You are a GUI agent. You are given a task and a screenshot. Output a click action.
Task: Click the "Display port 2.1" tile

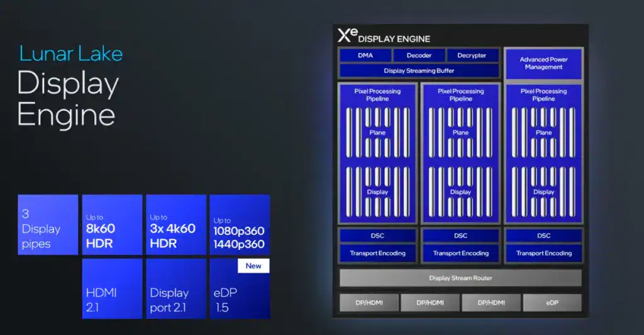tap(176, 288)
